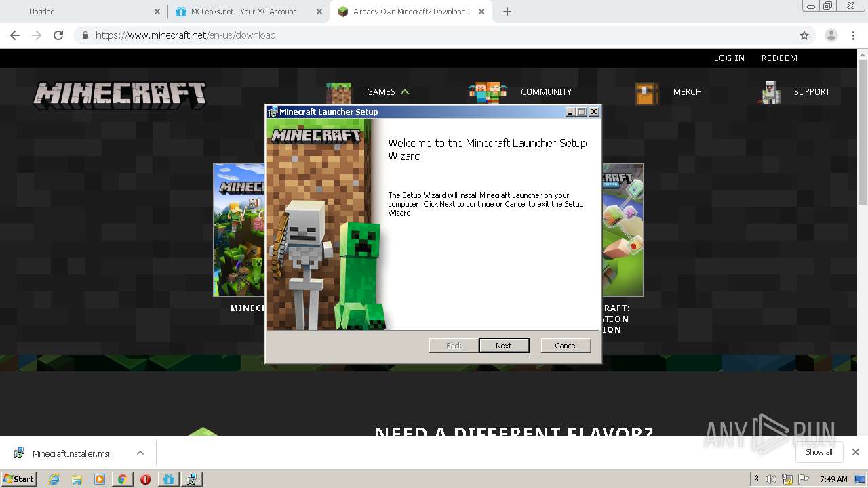
Task: Open the MinecraftInstaller.msi download item
Action: pyautogui.click(x=71, y=453)
